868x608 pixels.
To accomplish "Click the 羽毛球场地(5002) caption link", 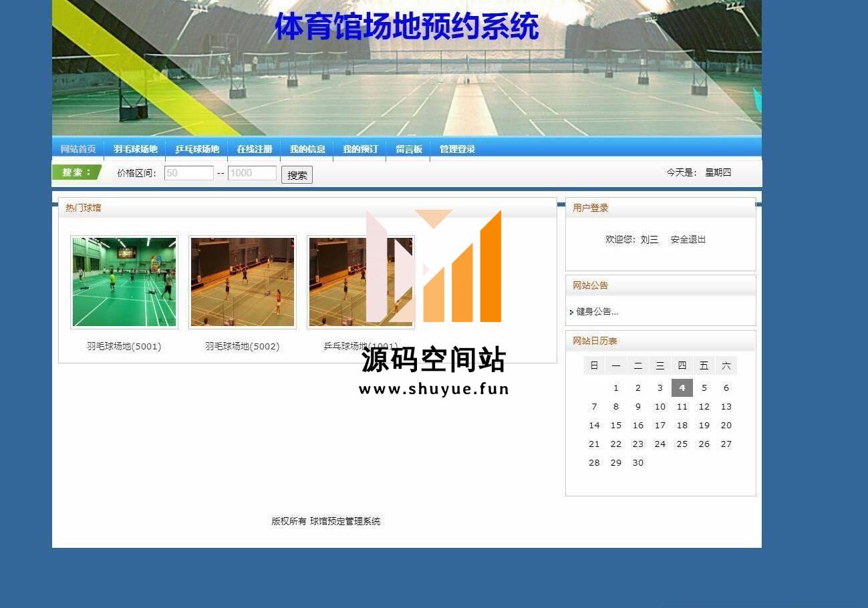I will [x=243, y=346].
